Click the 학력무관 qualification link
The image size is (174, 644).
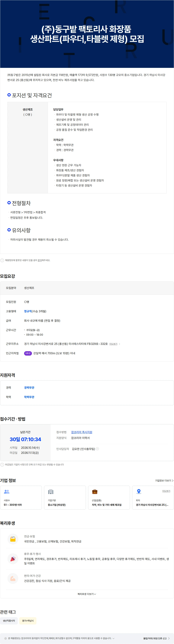pyautogui.click(x=29, y=397)
